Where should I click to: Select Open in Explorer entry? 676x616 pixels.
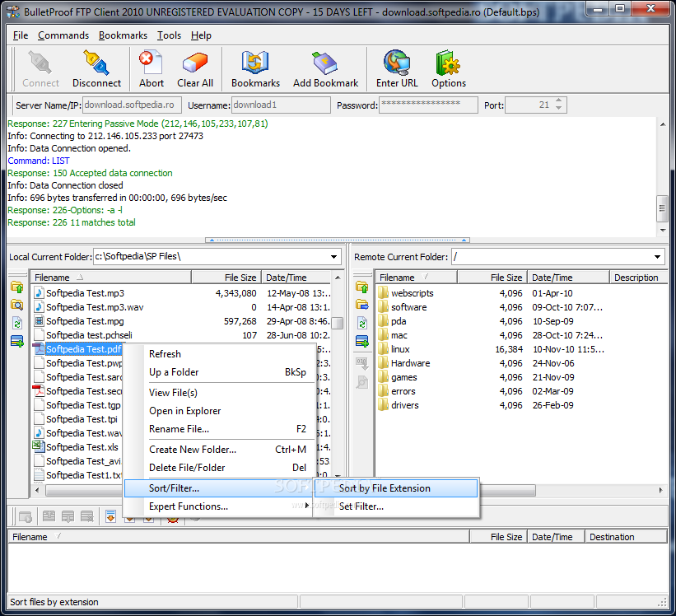pyautogui.click(x=219, y=411)
